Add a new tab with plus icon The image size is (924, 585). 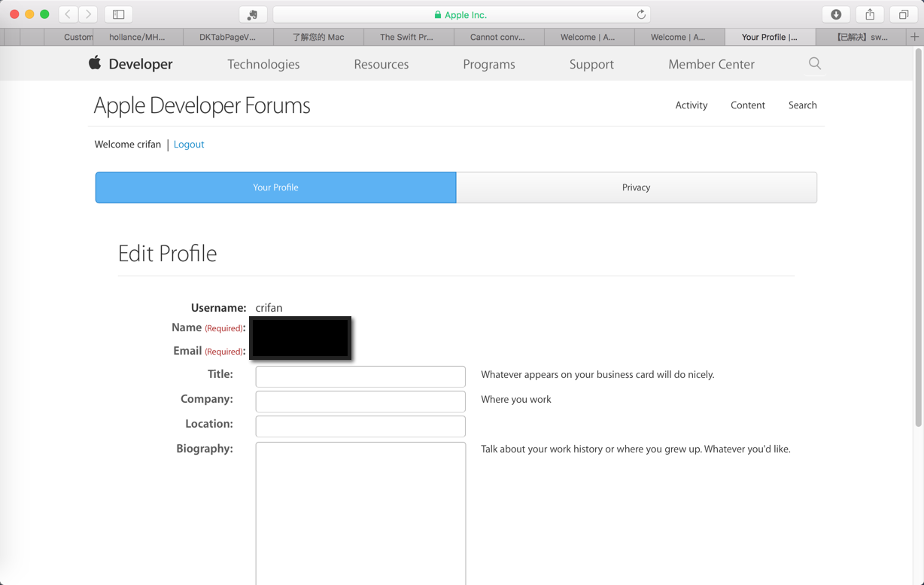pyautogui.click(x=915, y=37)
